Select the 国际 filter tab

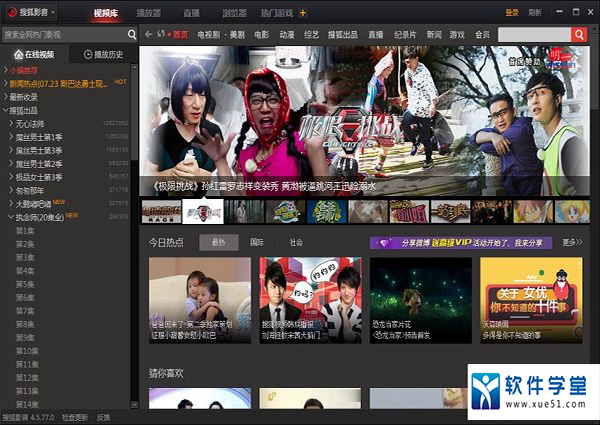click(257, 243)
